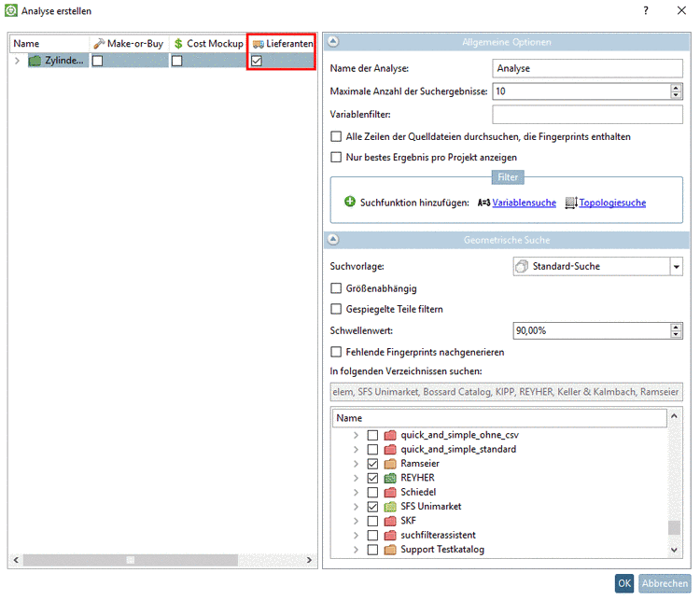The height and width of the screenshot is (601, 700).
Task: Click the Schwellenwert stepper arrows
Action: click(x=676, y=331)
